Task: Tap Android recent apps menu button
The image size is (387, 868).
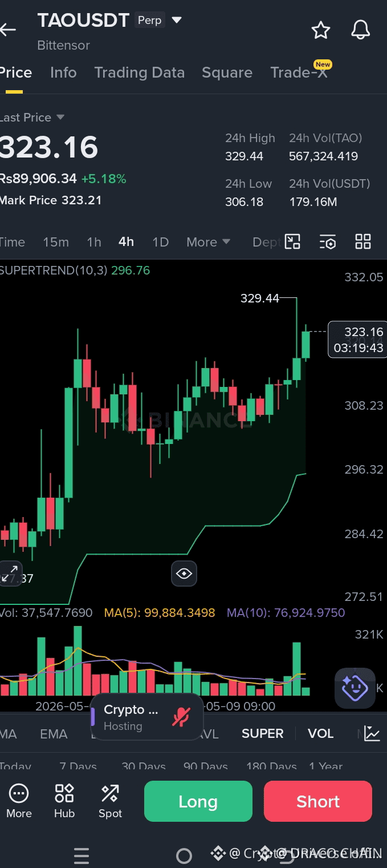Action: (x=82, y=855)
